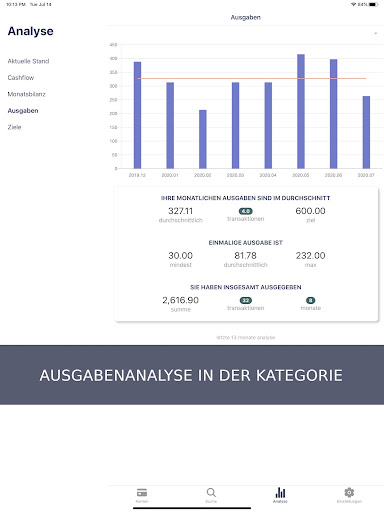Click the orange average line in chart
384x512 pixels.
(252, 79)
